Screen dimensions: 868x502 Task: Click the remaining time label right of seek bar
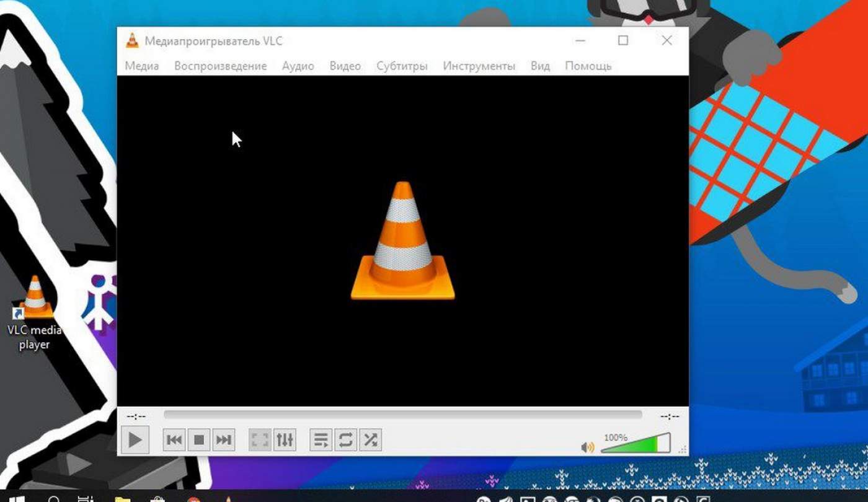click(x=670, y=416)
